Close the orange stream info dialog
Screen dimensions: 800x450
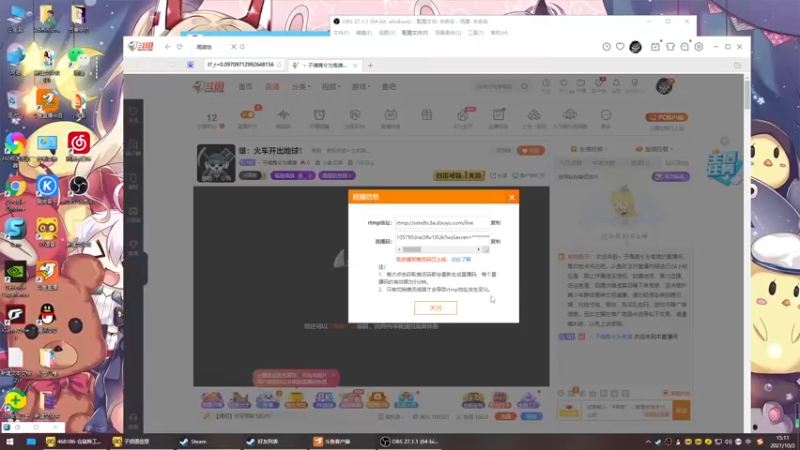point(512,197)
